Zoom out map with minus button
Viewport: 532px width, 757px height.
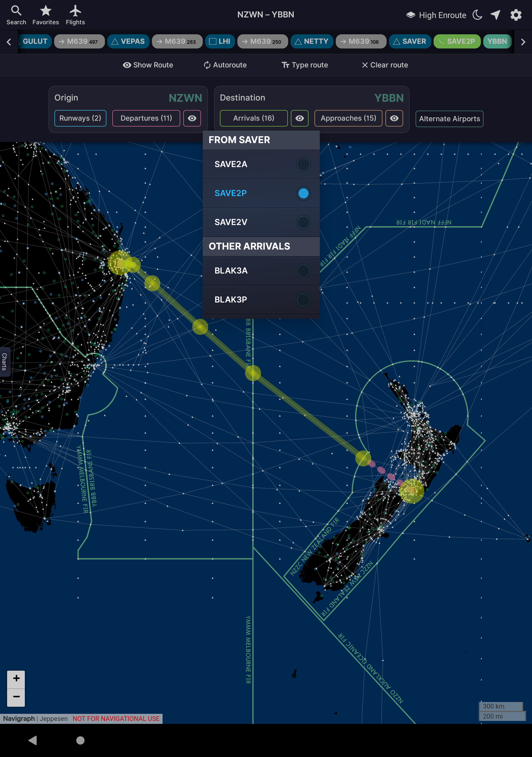pyautogui.click(x=16, y=697)
